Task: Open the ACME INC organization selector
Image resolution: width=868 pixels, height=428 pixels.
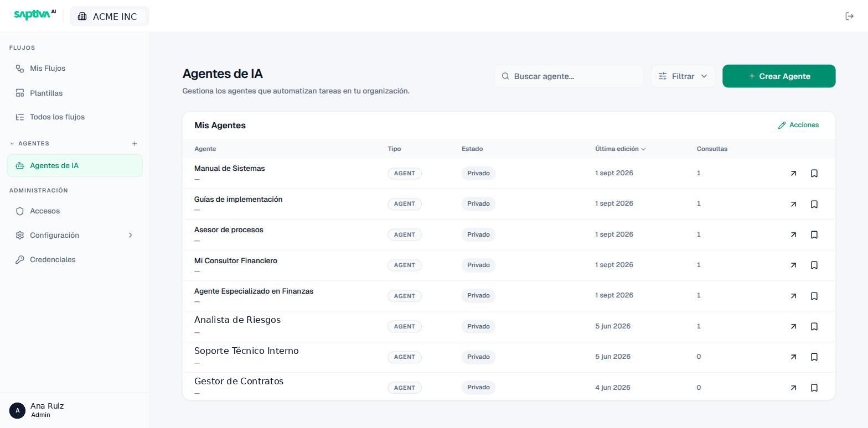Action: [x=110, y=17]
